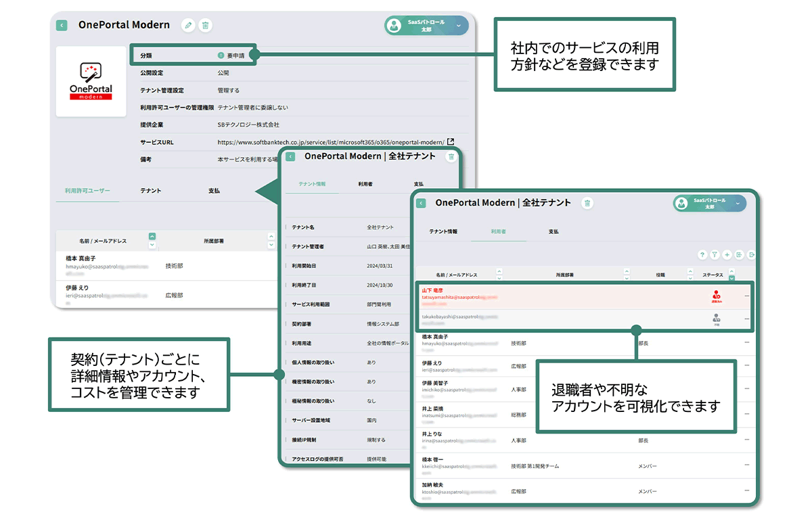Open the three-dot menu for 井上 りな
812x529 pixels.
(x=747, y=440)
